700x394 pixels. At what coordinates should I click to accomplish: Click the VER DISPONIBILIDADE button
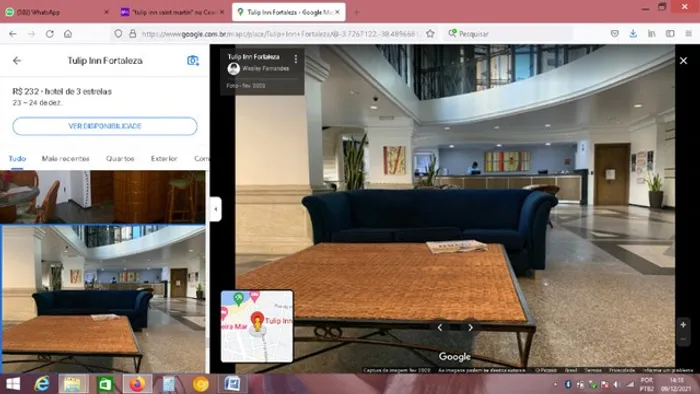click(105, 126)
